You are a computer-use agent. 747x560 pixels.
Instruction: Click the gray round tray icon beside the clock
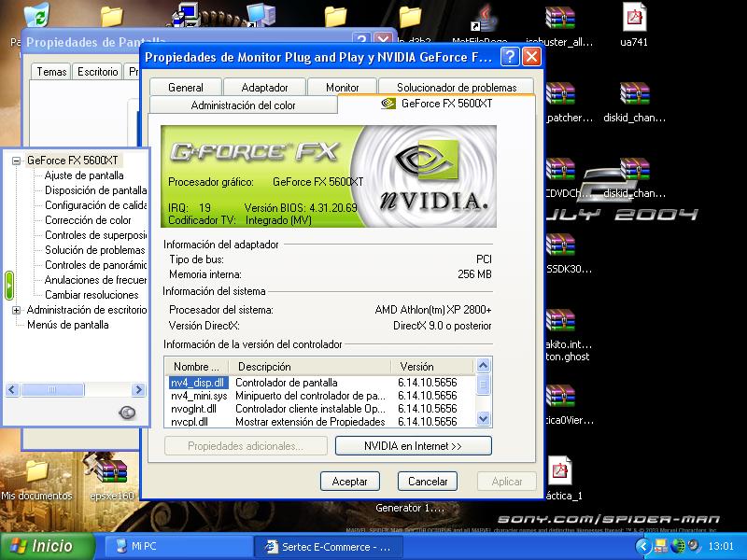[x=694, y=546]
